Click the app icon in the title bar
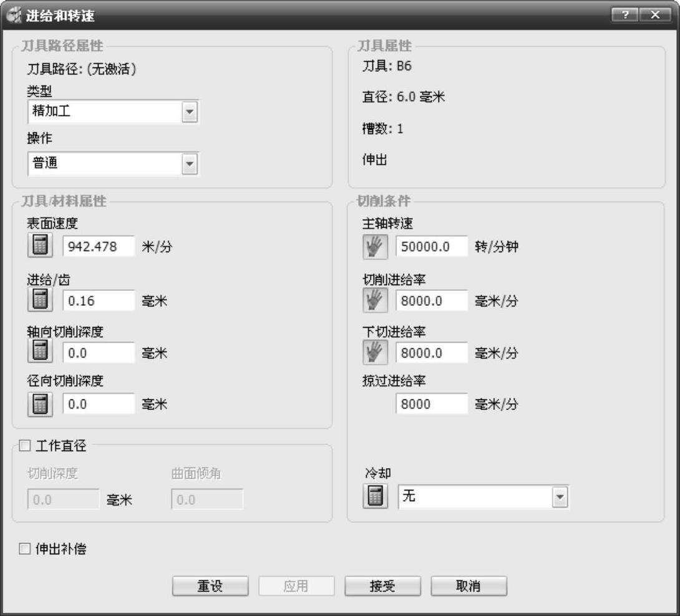 point(14,16)
